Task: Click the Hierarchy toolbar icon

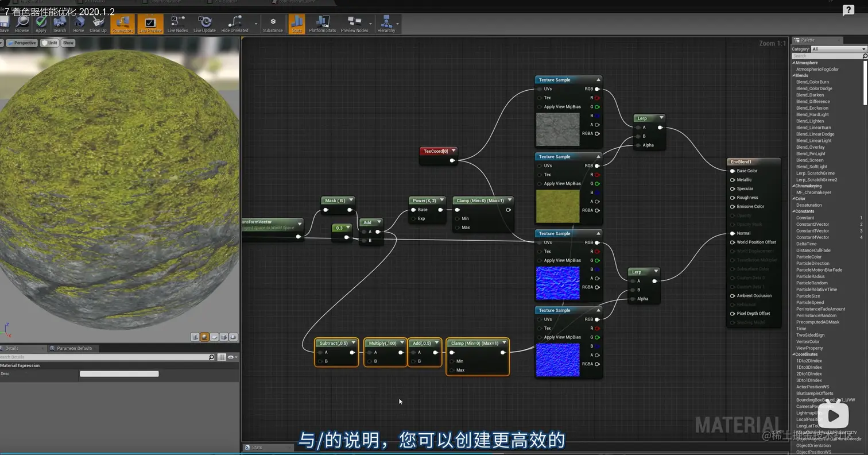Action: (x=386, y=24)
